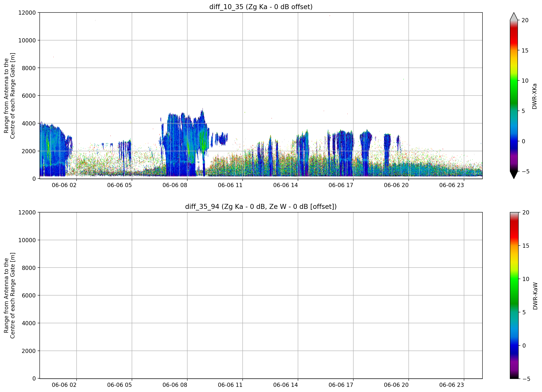Screen dimensions: 542x392
Task: Click the tall blue cloud column near 06-06 08
Action: pos(176,146)
